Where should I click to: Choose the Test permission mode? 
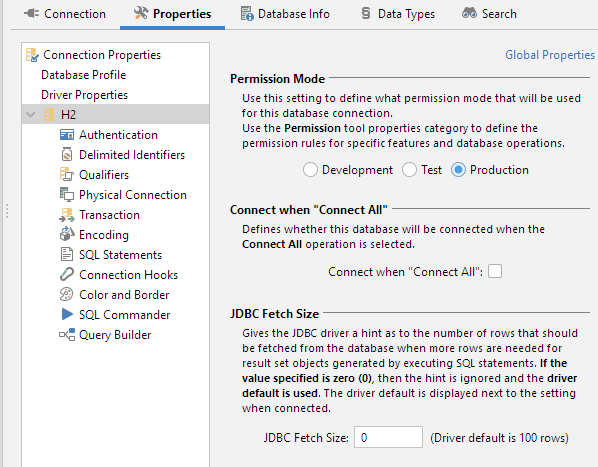(409, 170)
